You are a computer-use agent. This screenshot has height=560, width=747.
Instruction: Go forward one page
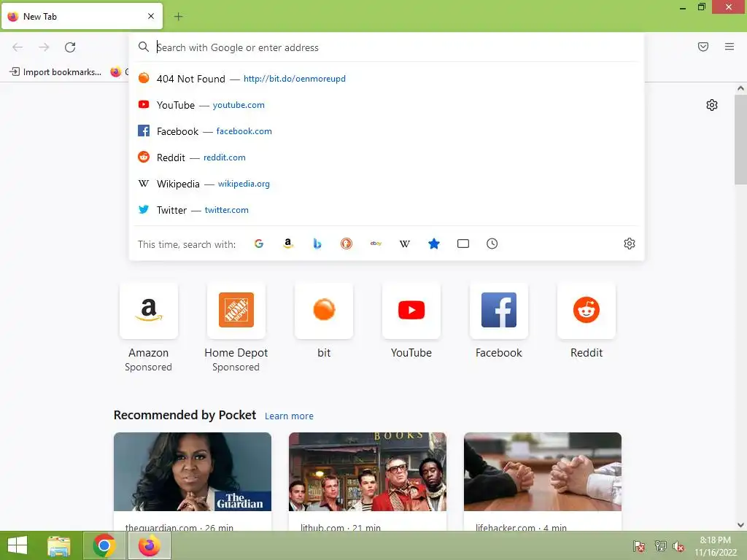tap(44, 47)
